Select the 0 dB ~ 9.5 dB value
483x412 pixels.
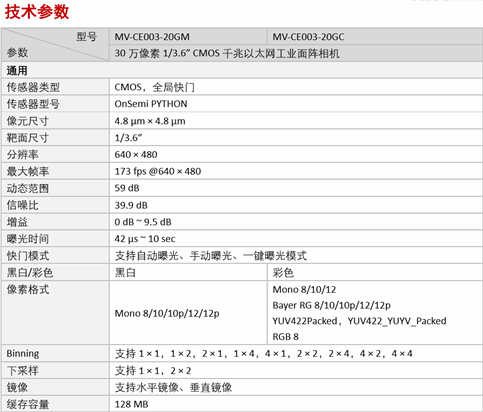(143, 222)
